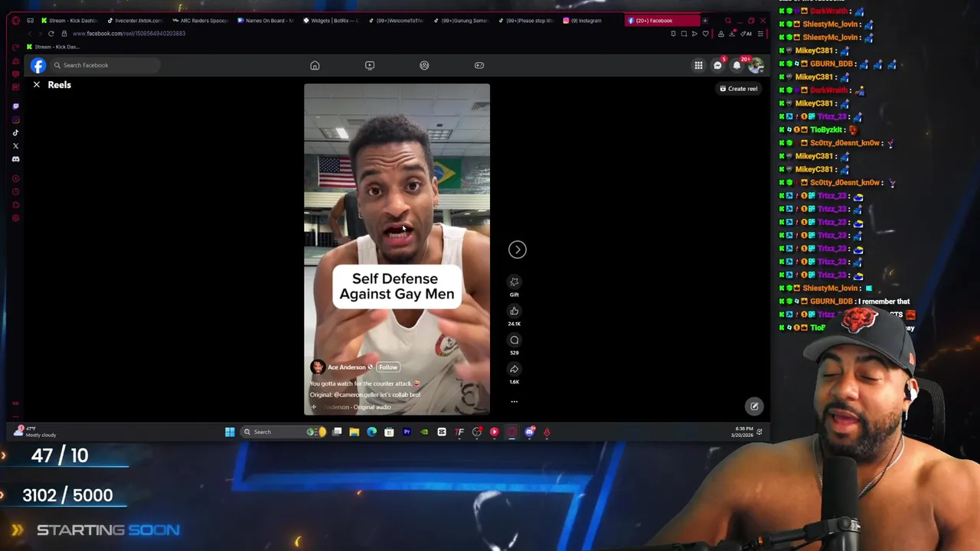Open a new browser tab with plus
The image size is (980, 551).
tap(705, 21)
